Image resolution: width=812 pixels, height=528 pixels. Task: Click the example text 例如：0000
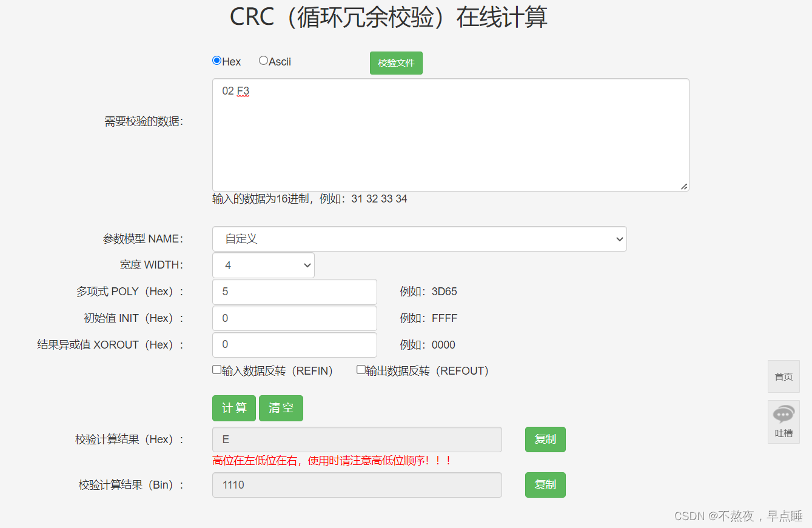428,345
